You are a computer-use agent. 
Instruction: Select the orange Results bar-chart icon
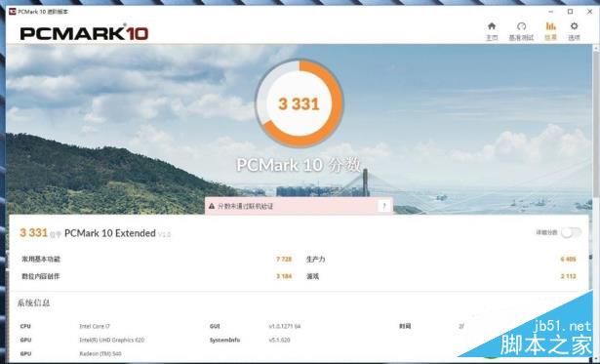550,26
